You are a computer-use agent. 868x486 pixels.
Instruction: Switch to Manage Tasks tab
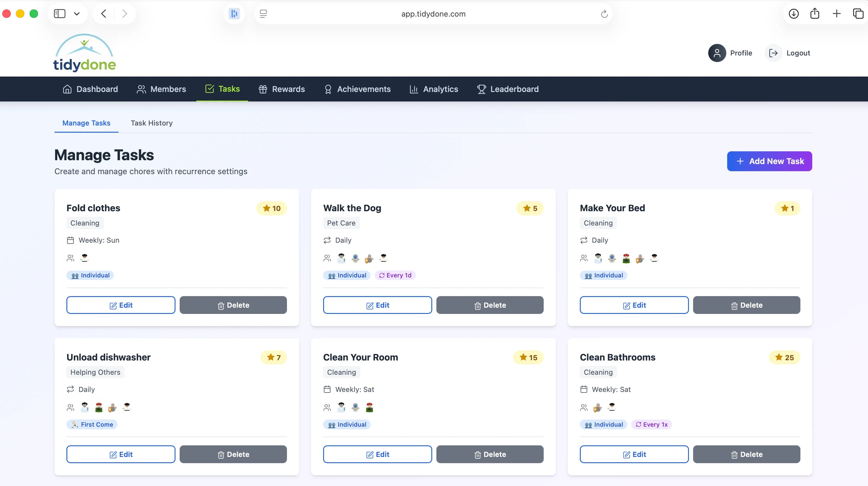[x=86, y=123]
